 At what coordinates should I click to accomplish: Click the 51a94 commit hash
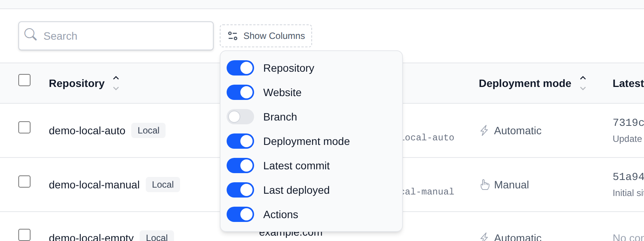(628, 177)
